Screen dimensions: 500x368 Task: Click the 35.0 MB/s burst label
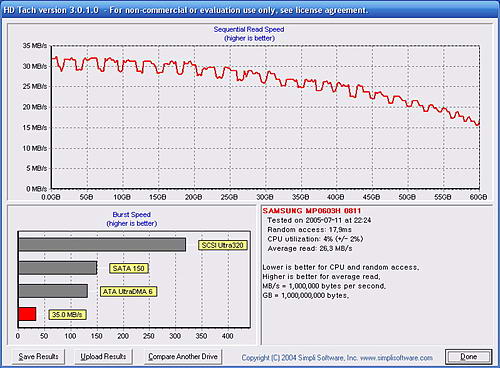pos(67,315)
